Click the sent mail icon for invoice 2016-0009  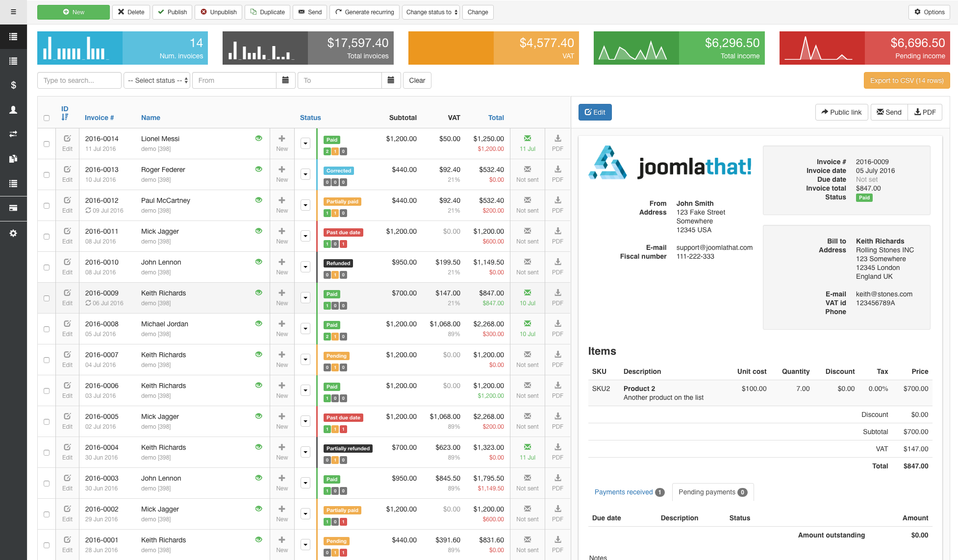(x=528, y=292)
